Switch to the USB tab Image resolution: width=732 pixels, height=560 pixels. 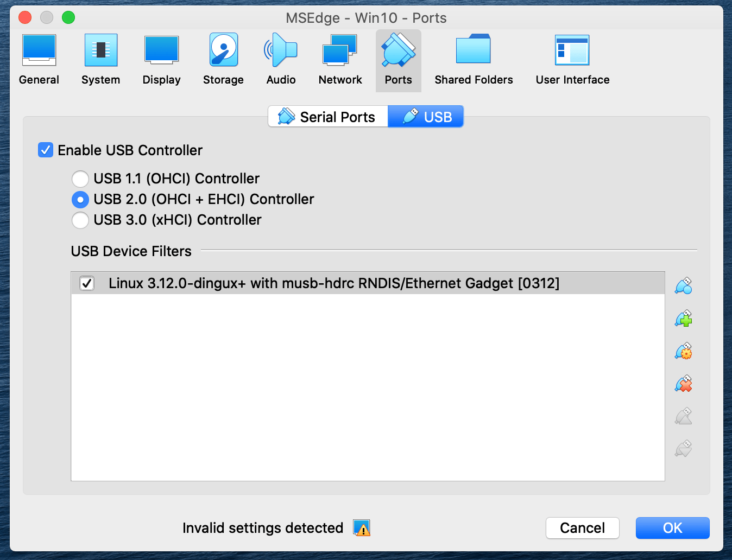point(426,117)
